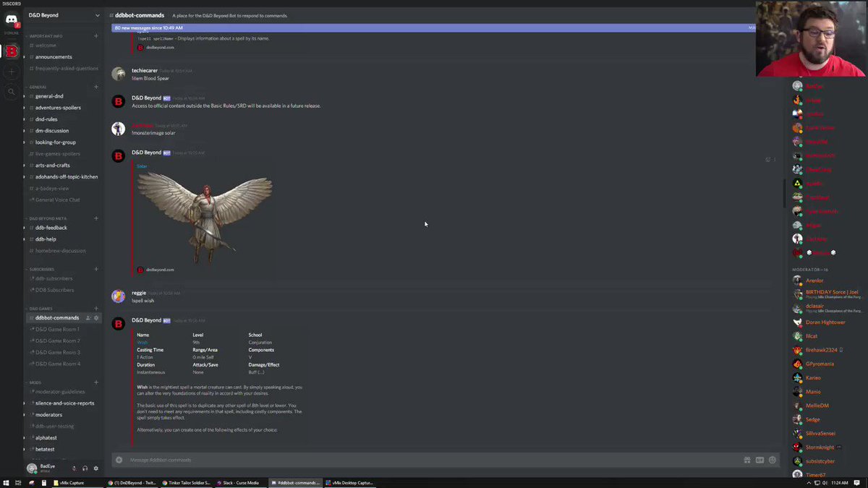Open the gift Nitro icon
Viewport: 868px width, 488px height.
pos(747,460)
